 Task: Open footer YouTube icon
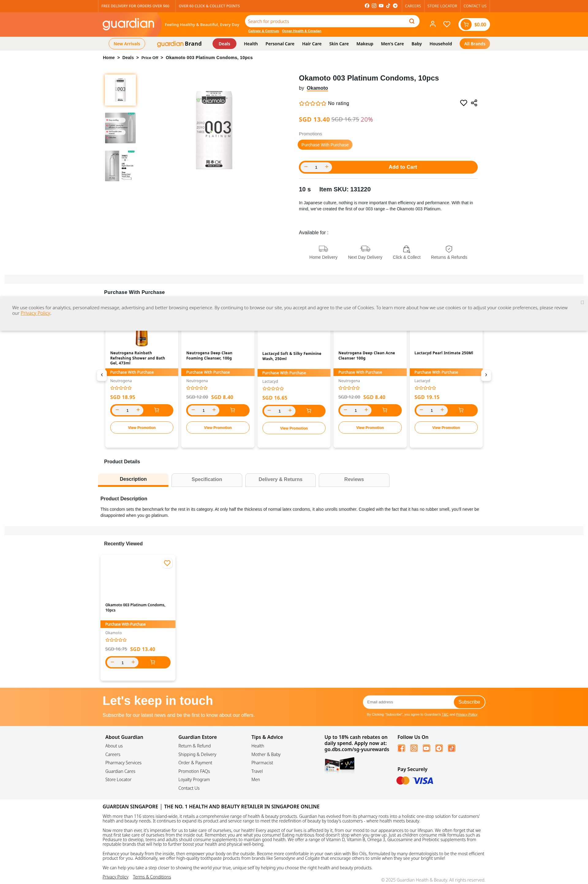pos(426,748)
